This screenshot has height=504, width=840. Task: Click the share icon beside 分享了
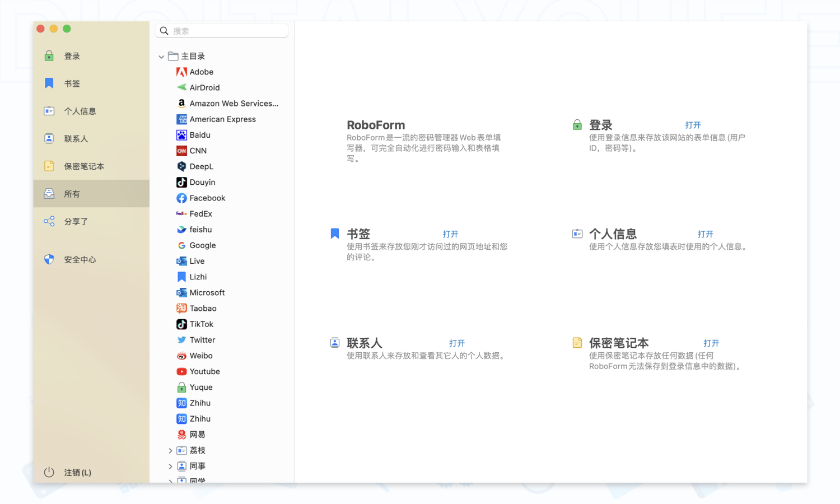click(49, 221)
